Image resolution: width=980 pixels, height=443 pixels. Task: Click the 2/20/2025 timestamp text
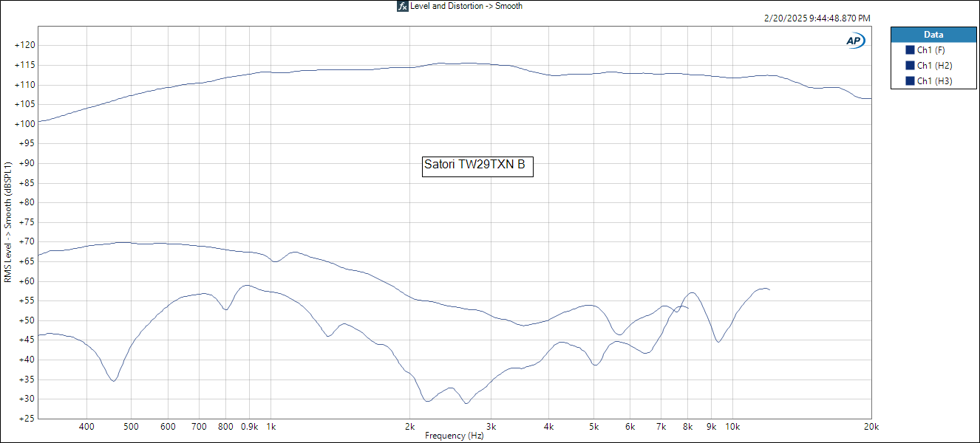(817, 18)
